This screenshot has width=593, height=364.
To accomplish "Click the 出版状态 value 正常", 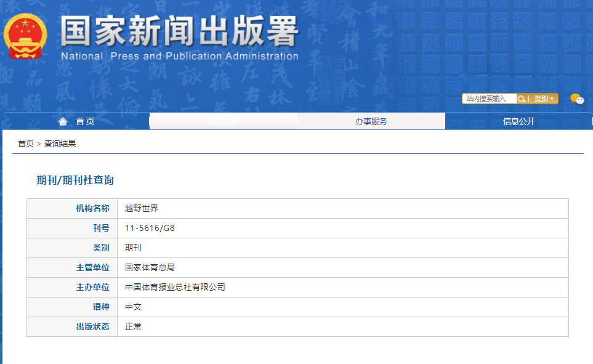I will coord(133,326).
